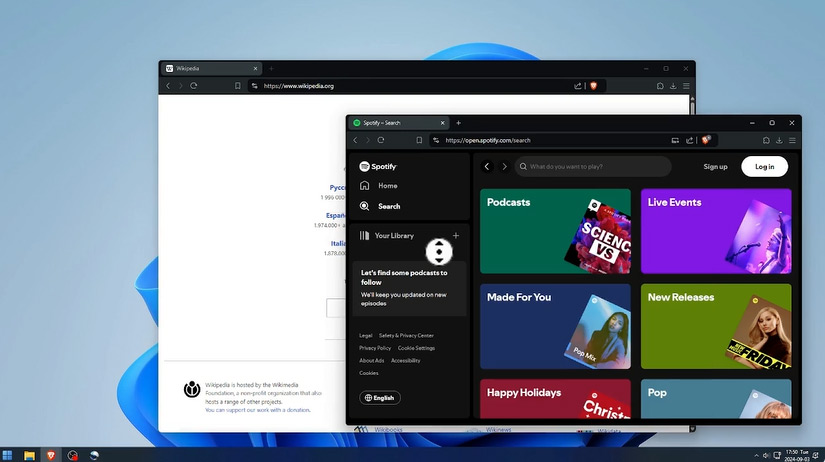Open a new tab in the Spotify window
Screen dimensions: 825x462
coord(458,123)
